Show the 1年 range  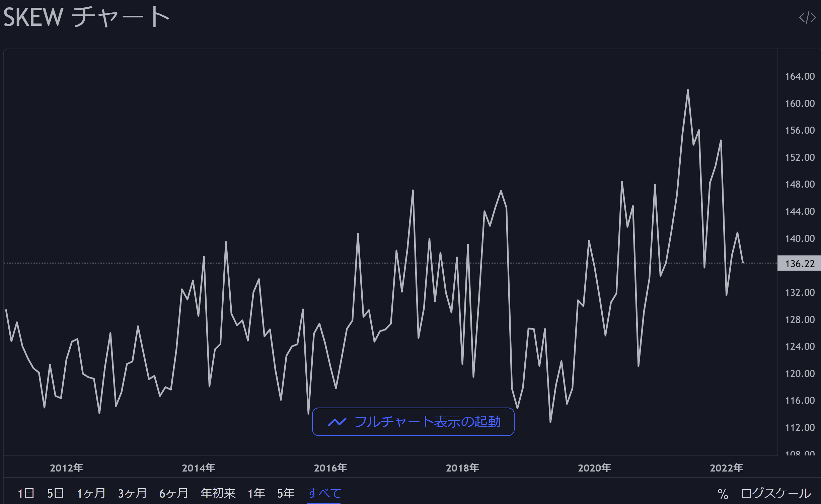click(x=256, y=493)
